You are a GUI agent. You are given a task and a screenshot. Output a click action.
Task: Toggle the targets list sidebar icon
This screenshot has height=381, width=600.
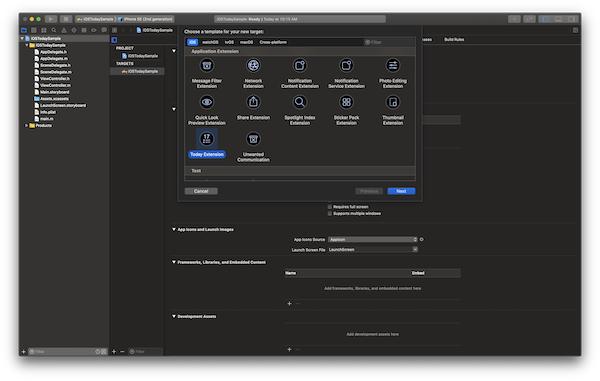click(114, 40)
